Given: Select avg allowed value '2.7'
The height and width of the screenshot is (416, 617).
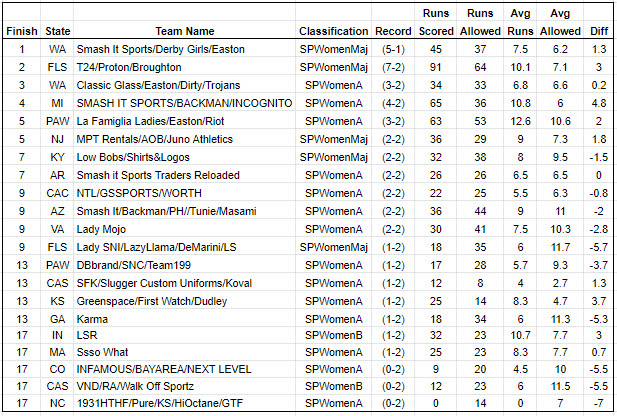Looking at the screenshot, I should point(560,283).
